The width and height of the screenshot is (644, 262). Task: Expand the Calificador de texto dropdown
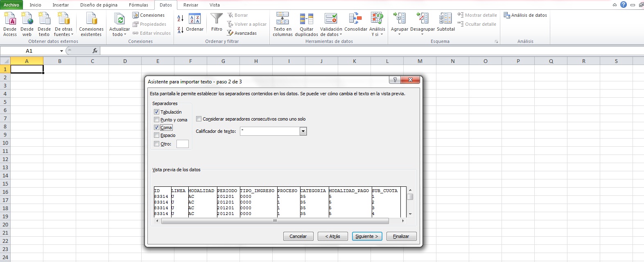[303, 131]
